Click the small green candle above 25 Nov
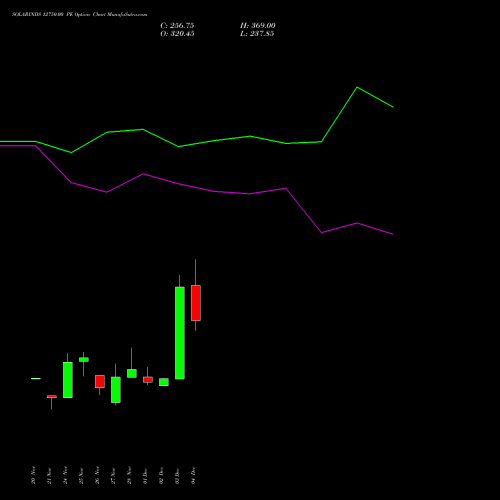The width and height of the screenshot is (500, 500). pos(84,359)
